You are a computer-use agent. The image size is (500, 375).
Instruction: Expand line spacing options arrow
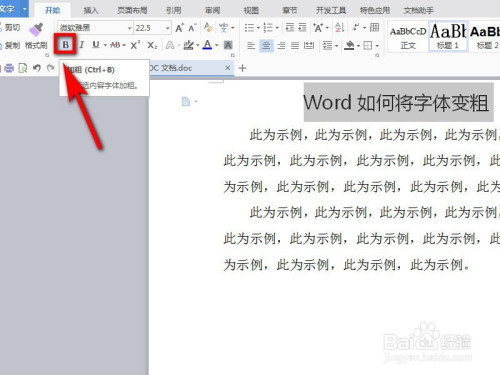tap(336, 46)
